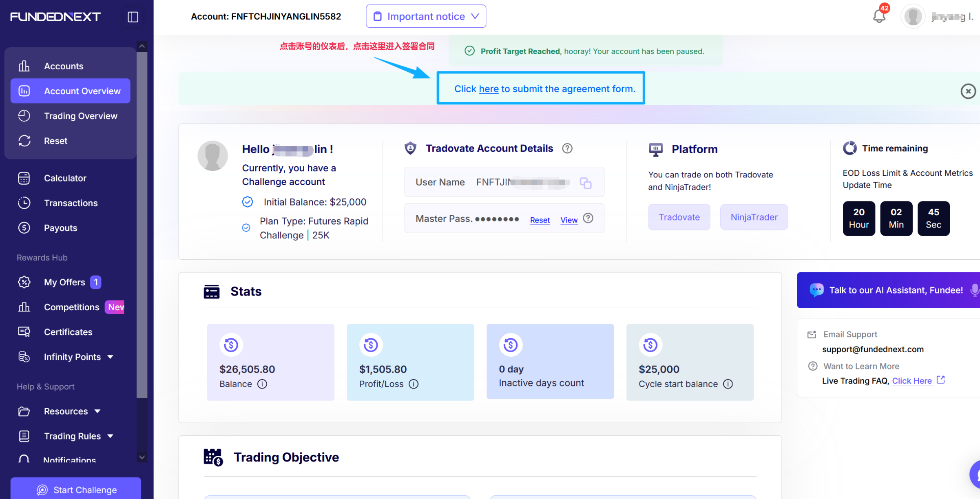Copy the Tradovate user name
The image size is (980, 499).
point(586,183)
